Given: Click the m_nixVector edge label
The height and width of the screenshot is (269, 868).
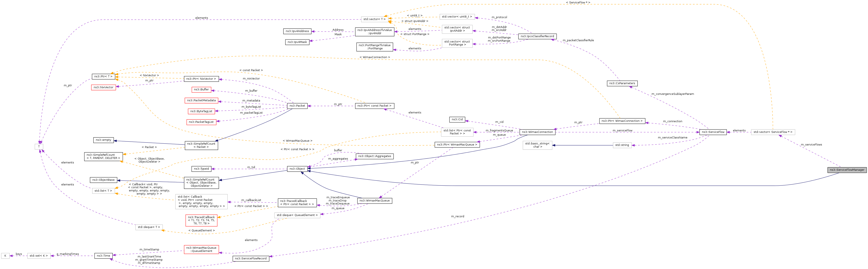Looking at the screenshot, I should (x=251, y=79).
